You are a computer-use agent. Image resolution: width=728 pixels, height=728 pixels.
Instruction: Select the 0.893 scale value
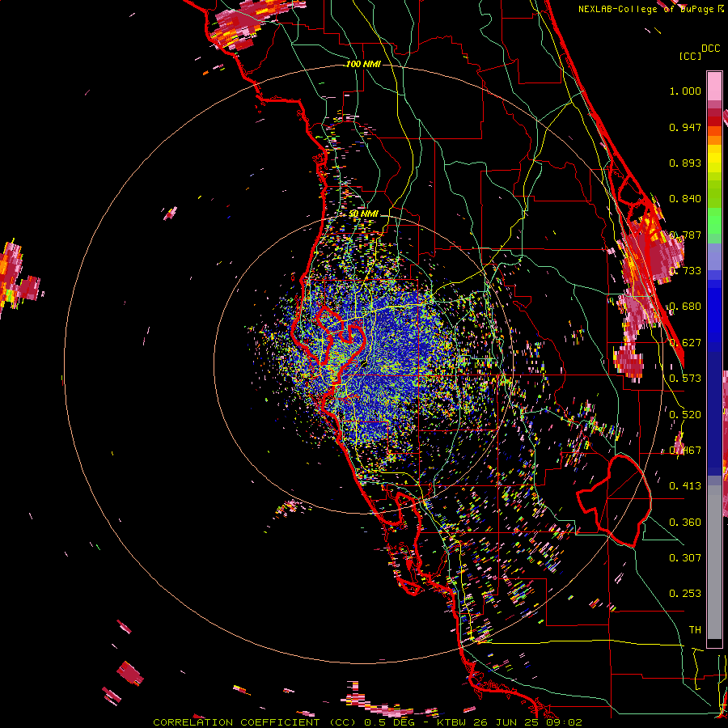[685, 163]
